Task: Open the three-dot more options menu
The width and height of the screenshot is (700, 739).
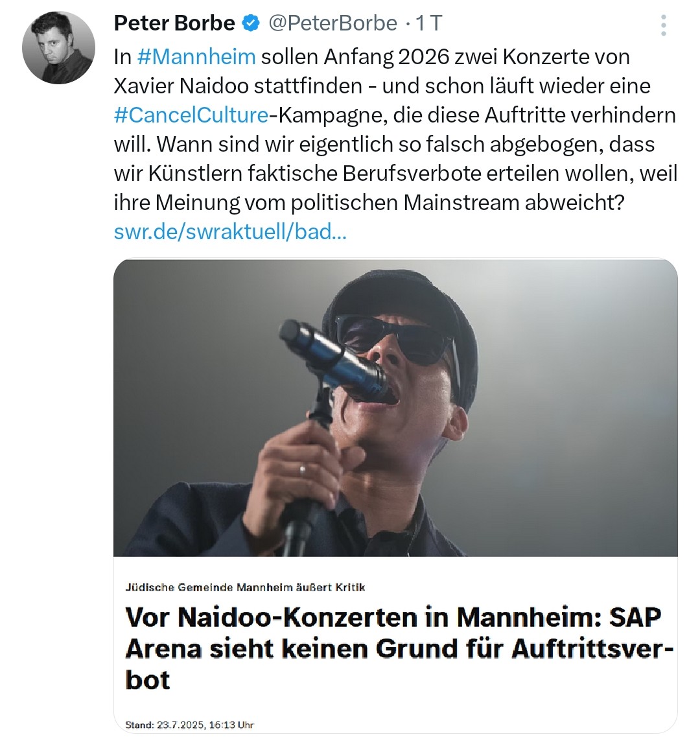Action: tap(663, 25)
